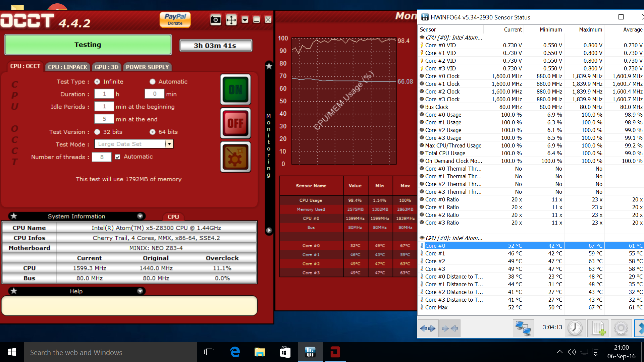Open the Windows Store taskbar icon
The image size is (644, 362).
point(285,352)
